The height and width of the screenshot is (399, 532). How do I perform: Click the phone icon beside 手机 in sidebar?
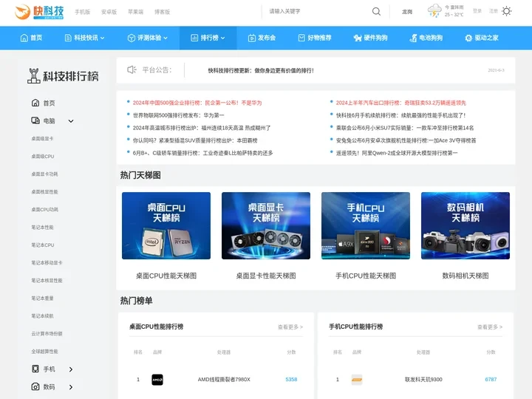coord(35,369)
